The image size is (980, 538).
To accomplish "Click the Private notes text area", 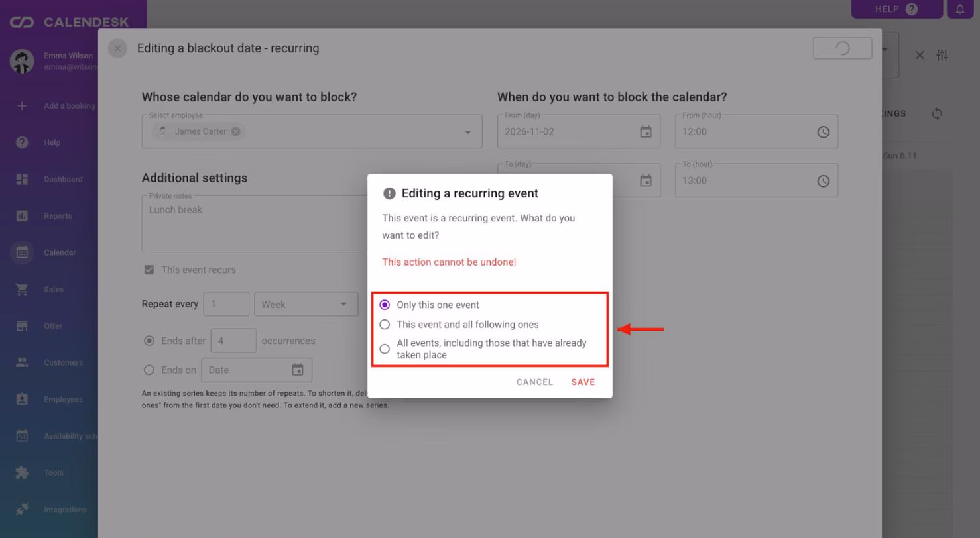I will 255,224.
